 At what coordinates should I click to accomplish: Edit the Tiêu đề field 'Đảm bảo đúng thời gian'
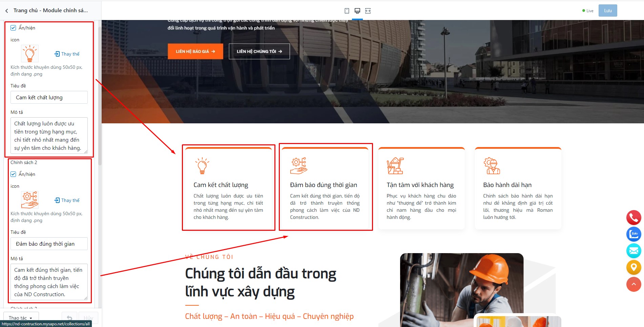[x=49, y=244]
